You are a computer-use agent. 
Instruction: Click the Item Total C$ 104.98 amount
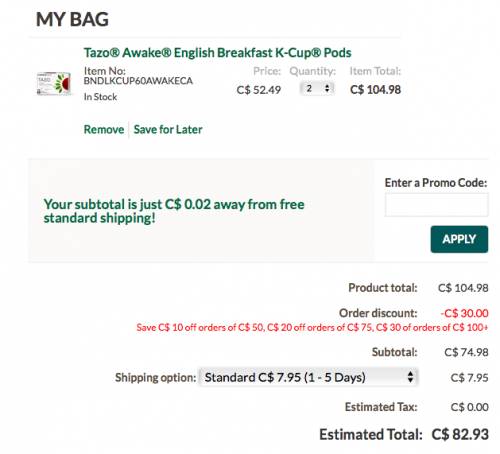click(375, 90)
